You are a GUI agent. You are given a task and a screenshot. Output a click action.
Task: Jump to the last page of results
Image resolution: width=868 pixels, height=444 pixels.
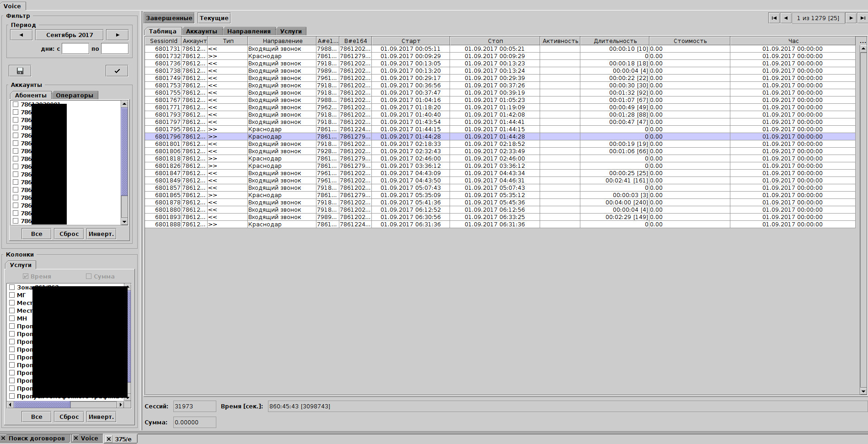862,18
